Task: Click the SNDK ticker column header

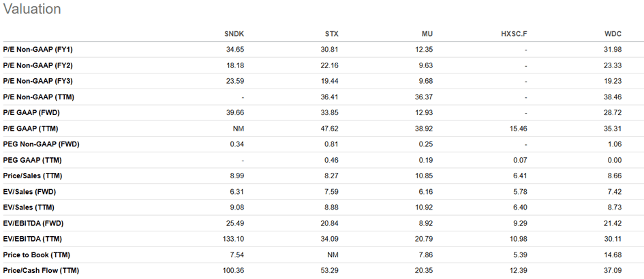Action: 235,34
